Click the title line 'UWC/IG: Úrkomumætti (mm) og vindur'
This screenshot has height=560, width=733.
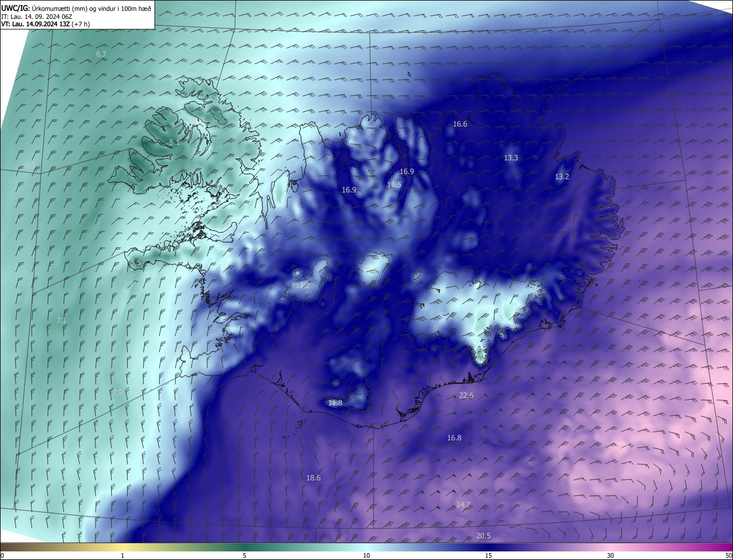[x=76, y=8]
